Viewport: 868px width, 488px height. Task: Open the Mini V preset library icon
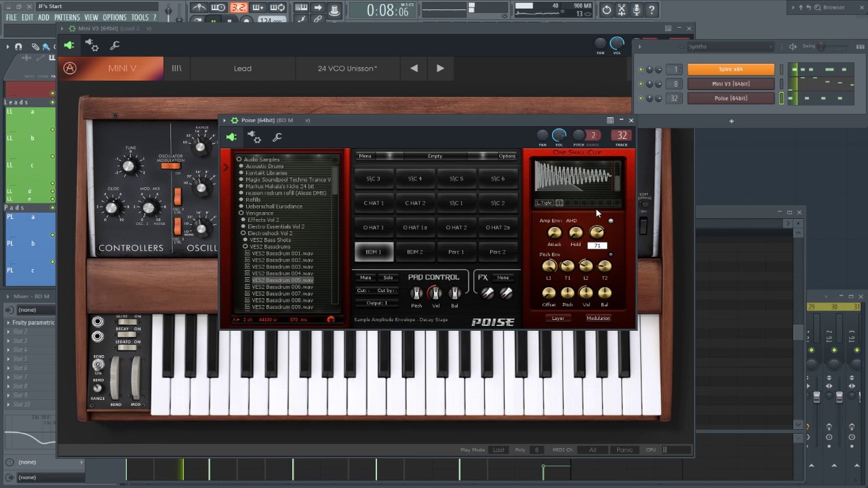[x=176, y=68]
